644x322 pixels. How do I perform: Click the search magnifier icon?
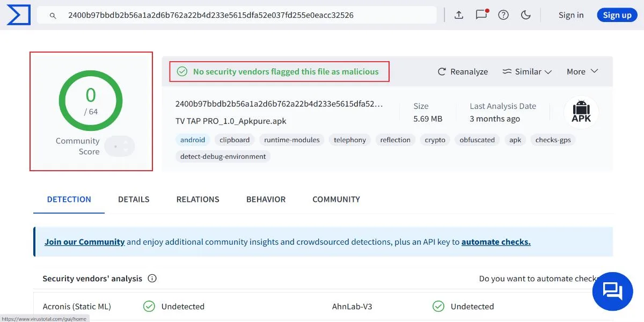(53, 16)
